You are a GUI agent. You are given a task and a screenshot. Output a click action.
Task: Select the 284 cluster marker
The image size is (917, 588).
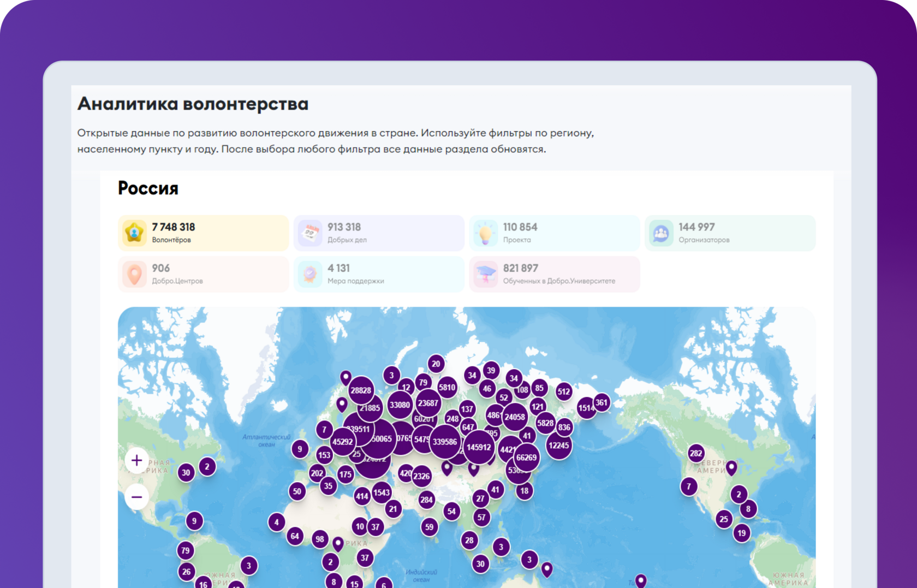(426, 500)
